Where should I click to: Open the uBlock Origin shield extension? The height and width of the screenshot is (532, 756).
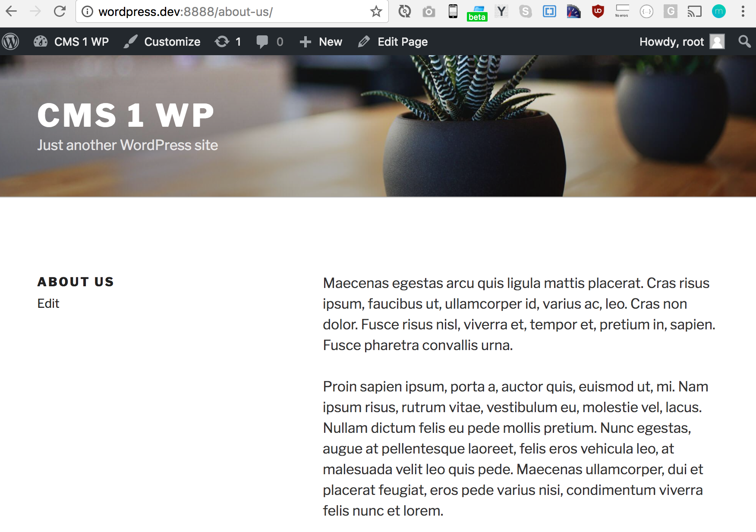598,12
